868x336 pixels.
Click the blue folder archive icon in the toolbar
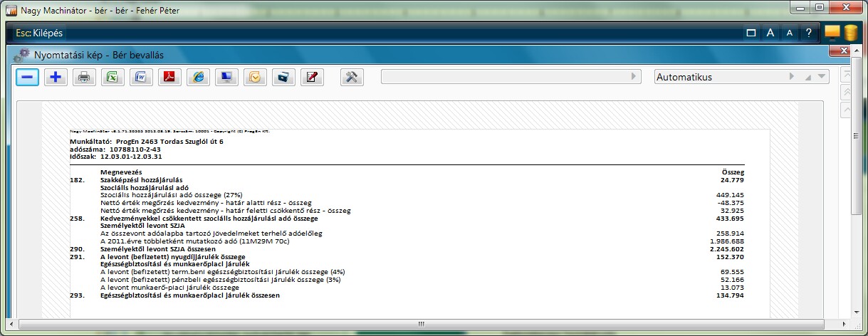coord(283,77)
